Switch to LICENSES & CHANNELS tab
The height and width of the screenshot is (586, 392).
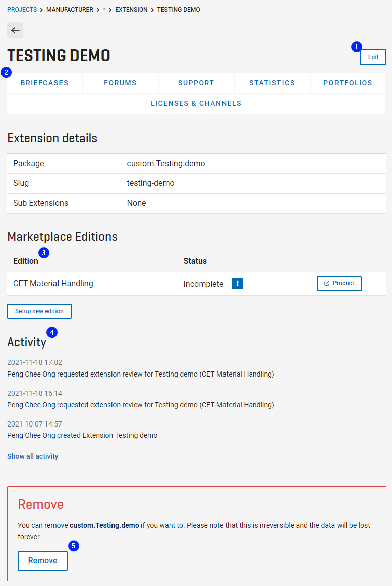196,103
